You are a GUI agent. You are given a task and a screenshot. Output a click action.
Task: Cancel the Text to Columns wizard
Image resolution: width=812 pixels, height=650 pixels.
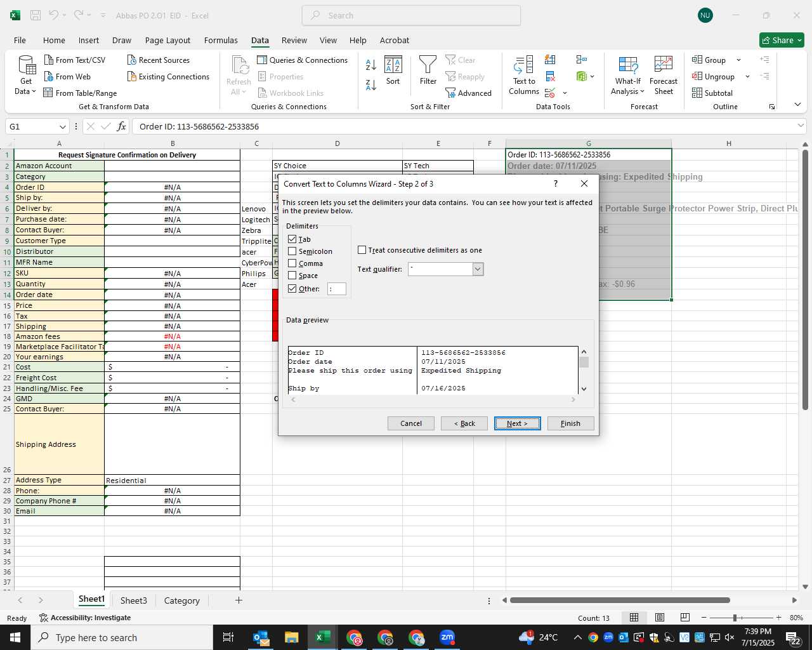click(411, 423)
